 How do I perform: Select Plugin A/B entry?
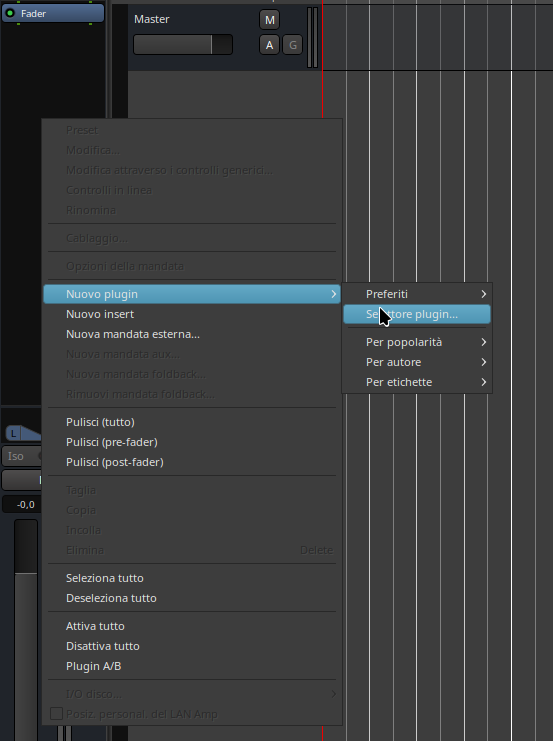pos(192,666)
